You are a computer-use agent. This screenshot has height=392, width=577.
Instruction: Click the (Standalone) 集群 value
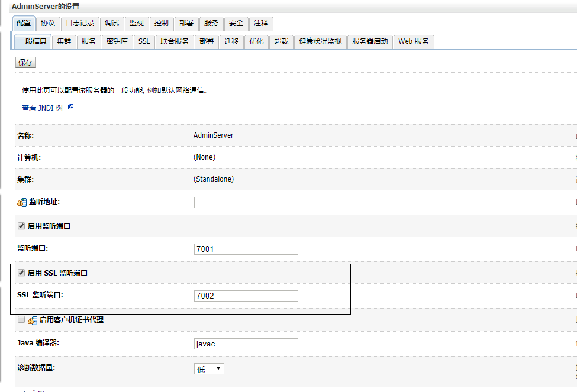coord(214,179)
